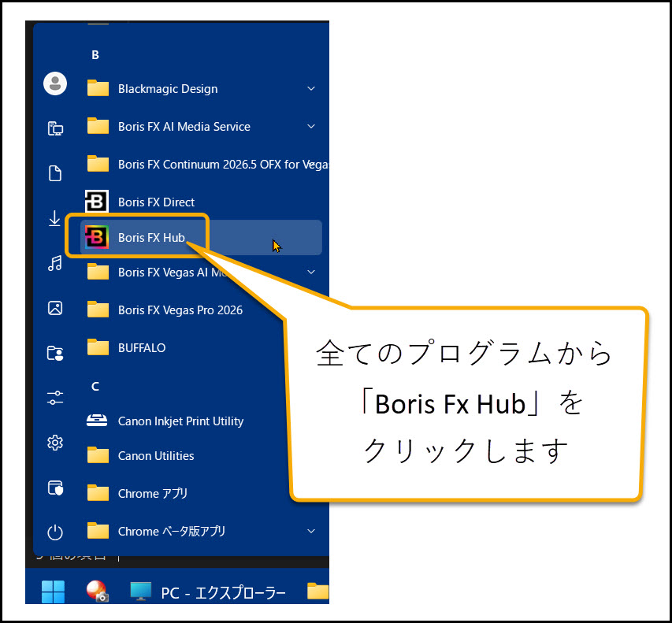The width and height of the screenshot is (672, 623).
Task: Click the BUFFALO folder icon
Action: tap(98, 347)
